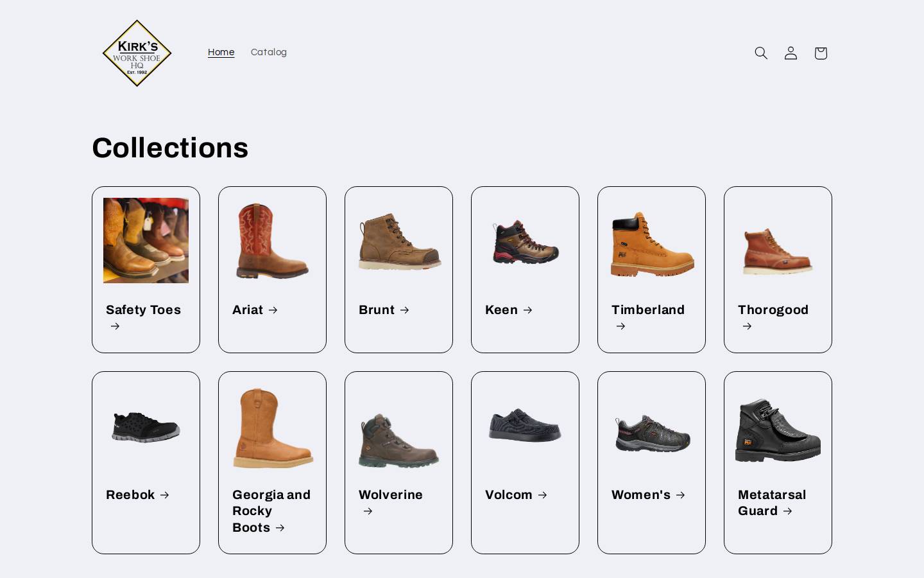Click the Brunt brown moc-toe boot image
Image resolution: width=924 pixels, height=578 pixels.
399,241
